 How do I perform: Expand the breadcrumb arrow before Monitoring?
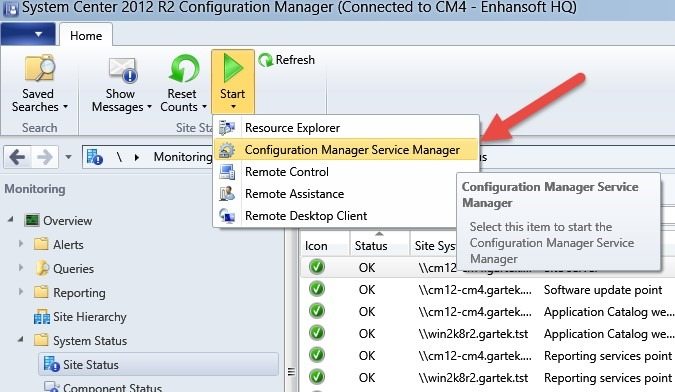pos(137,157)
